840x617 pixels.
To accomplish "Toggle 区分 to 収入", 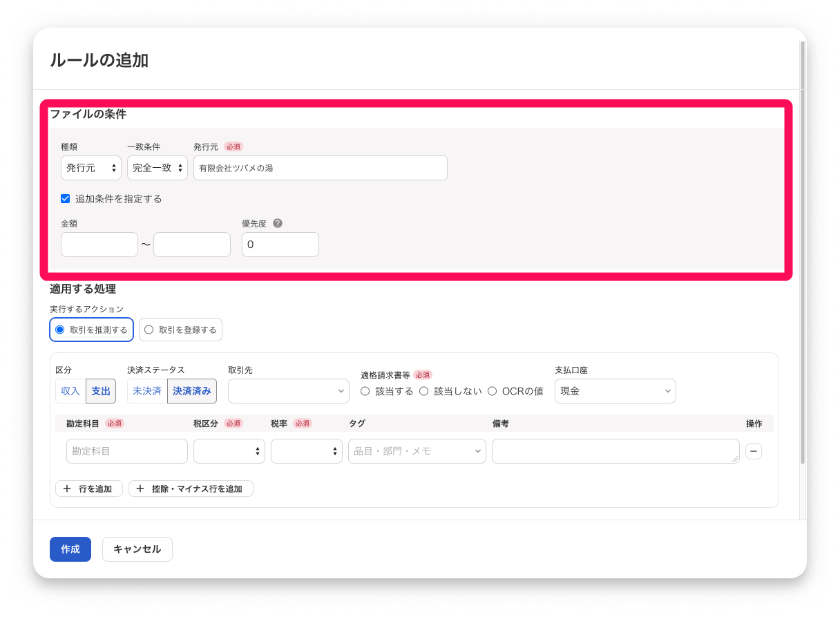I will pyautogui.click(x=70, y=391).
